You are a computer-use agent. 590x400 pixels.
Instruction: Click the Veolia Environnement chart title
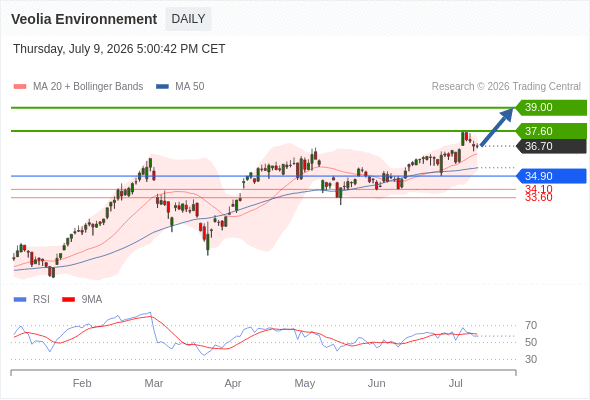[84, 19]
